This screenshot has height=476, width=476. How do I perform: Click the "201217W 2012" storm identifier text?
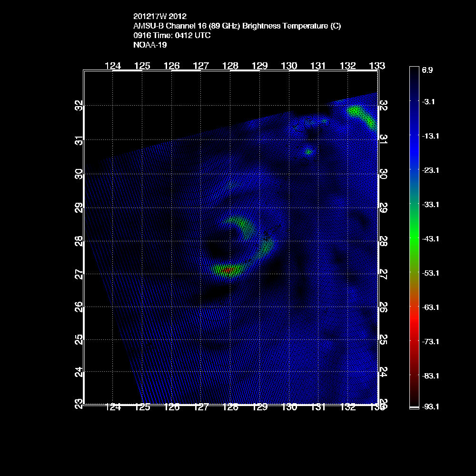[x=157, y=16]
